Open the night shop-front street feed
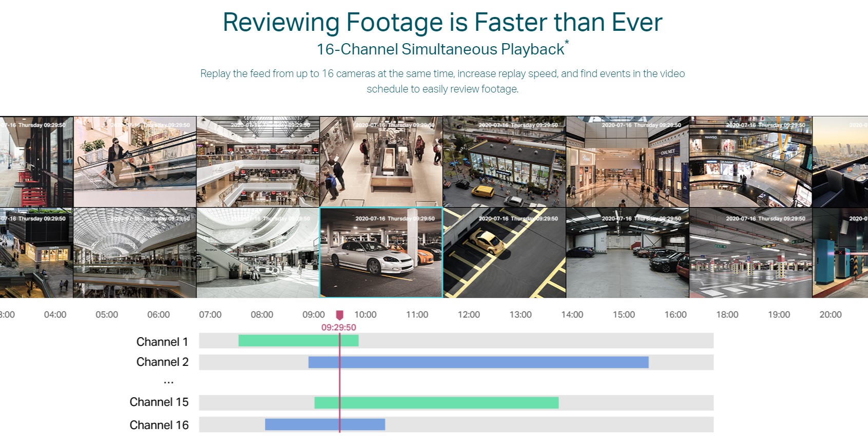The height and width of the screenshot is (446, 868). pos(36,252)
